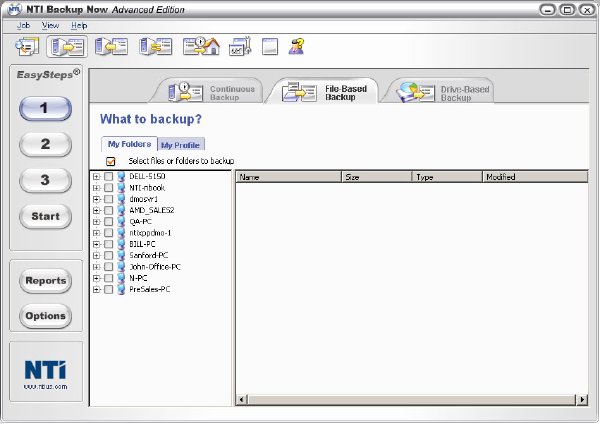Image resolution: width=600 pixels, height=424 pixels.
Task: Sort by the Modified column header
Action: (x=535, y=177)
